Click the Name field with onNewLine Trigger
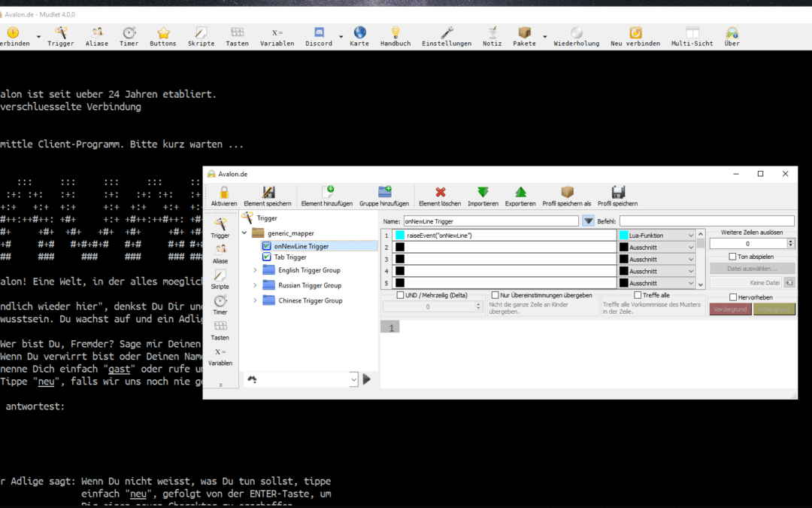 tap(491, 221)
